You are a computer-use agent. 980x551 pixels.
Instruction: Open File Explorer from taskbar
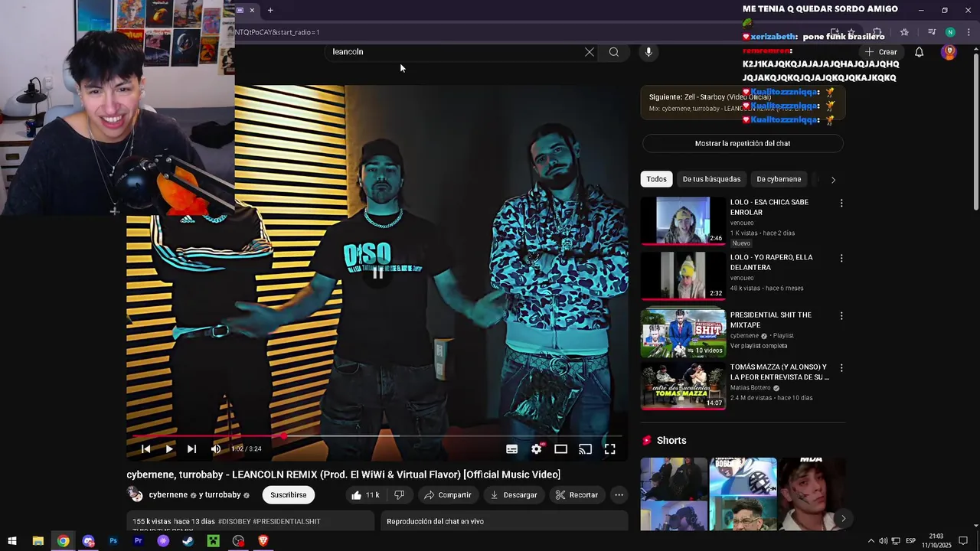pyautogui.click(x=38, y=541)
